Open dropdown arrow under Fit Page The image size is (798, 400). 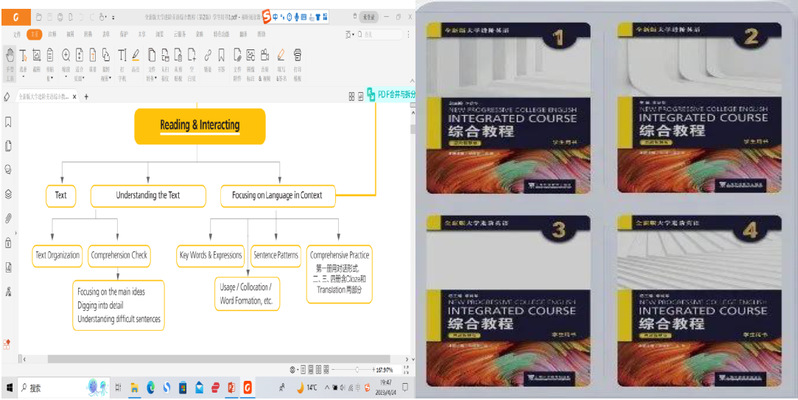(x=83, y=78)
